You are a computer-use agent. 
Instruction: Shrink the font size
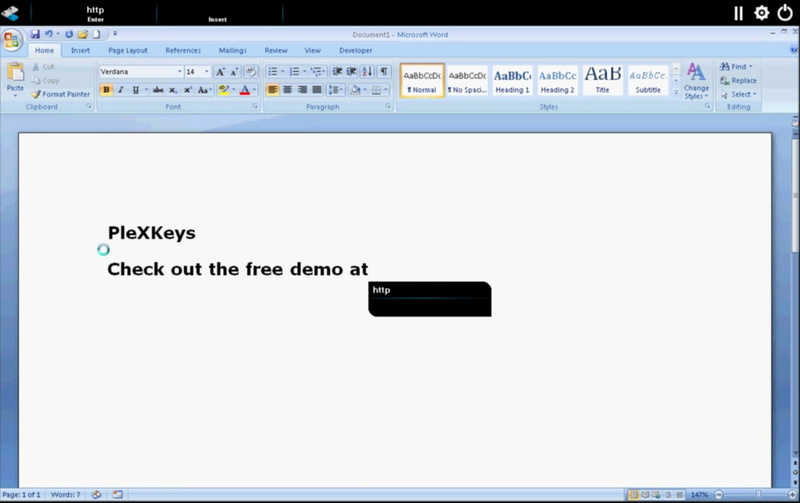coord(234,72)
